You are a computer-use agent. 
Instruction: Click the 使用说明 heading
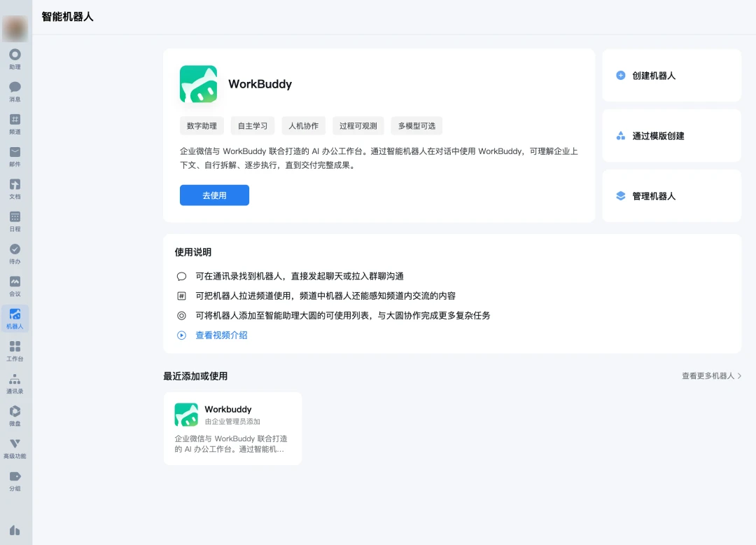pyautogui.click(x=193, y=252)
